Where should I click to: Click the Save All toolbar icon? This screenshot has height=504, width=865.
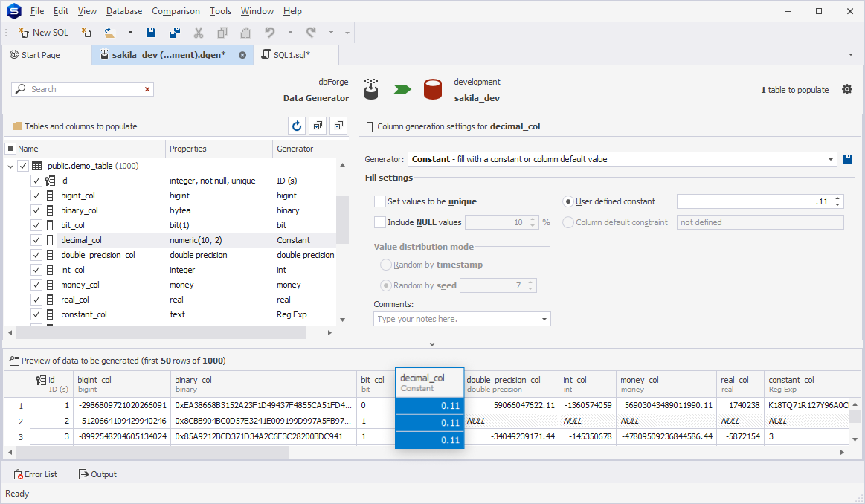point(175,33)
